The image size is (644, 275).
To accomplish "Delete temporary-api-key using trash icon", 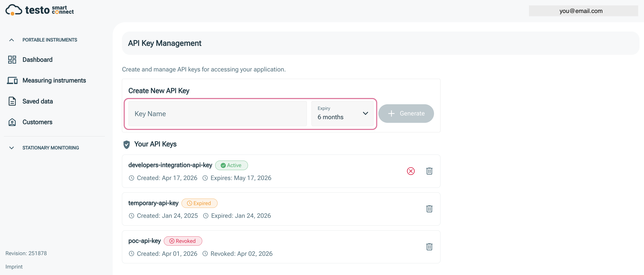I will point(429,209).
